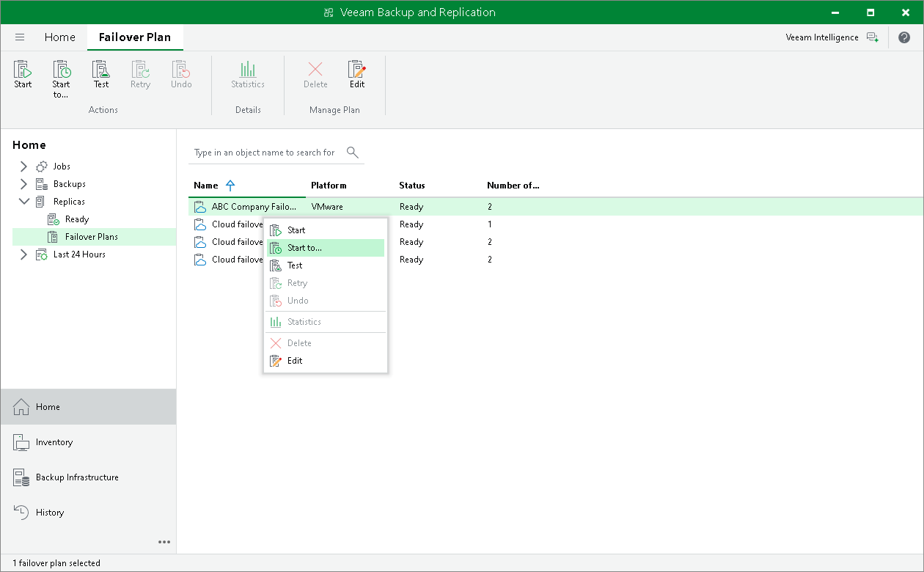Screen dimensions: 924x572
Task: Click Ready status of ABC Company row
Action: click(x=411, y=207)
